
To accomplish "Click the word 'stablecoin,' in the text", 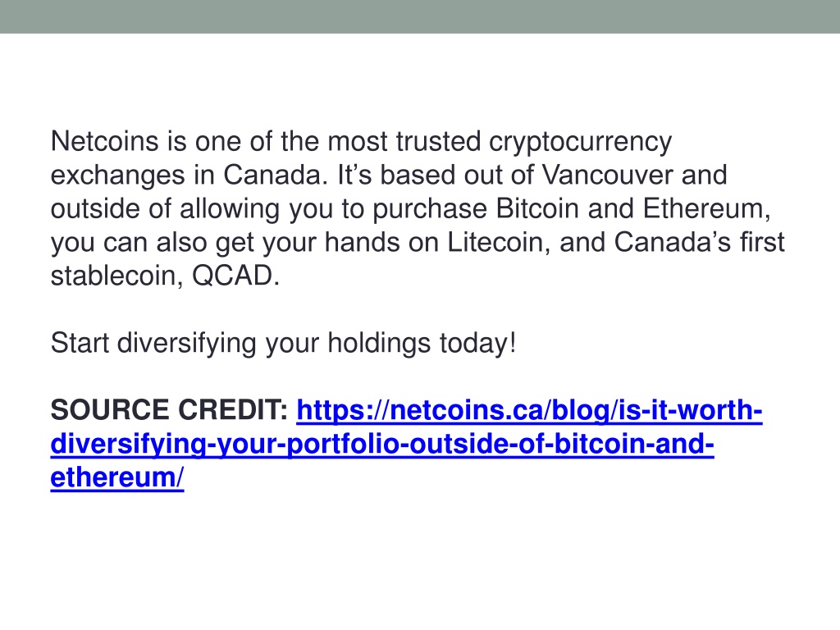I will 116,276.
